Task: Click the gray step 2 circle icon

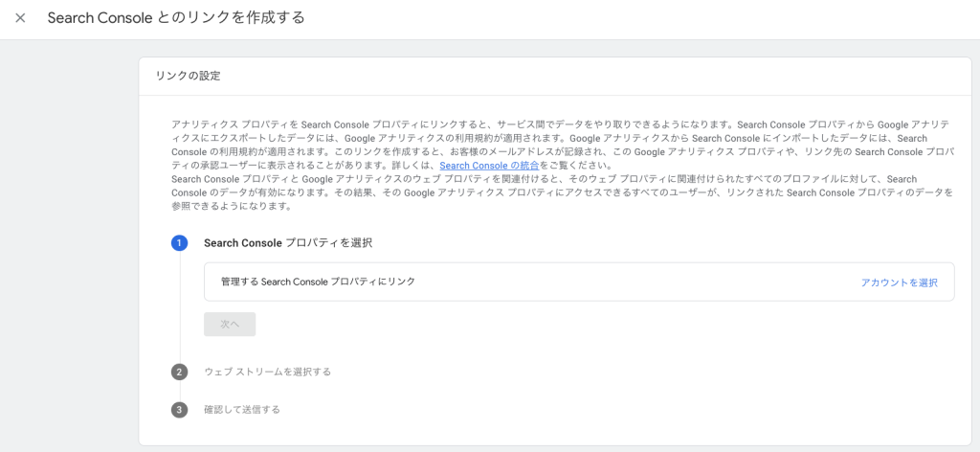Action: (x=179, y=372)
